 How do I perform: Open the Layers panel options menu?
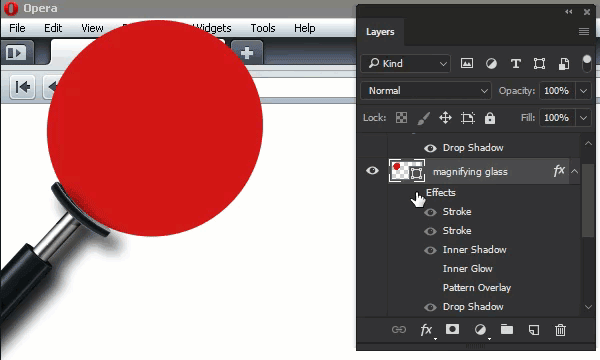tap(584, 31)
